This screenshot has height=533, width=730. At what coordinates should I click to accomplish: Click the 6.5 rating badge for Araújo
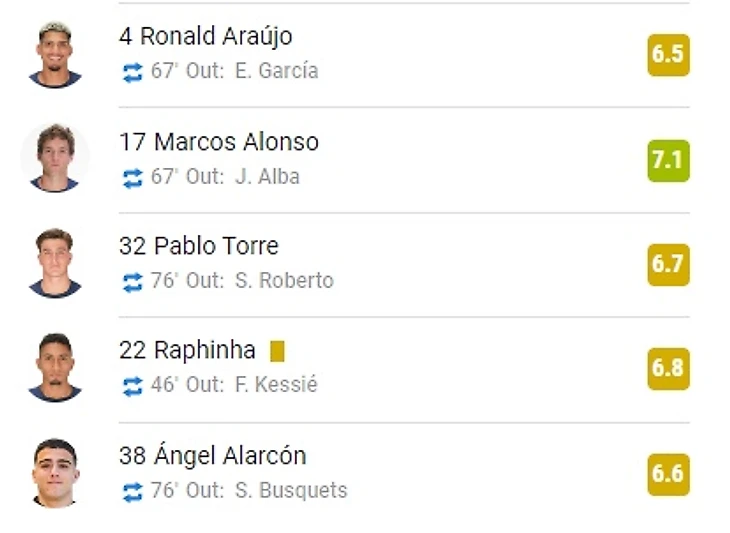(x=667, y=54)
